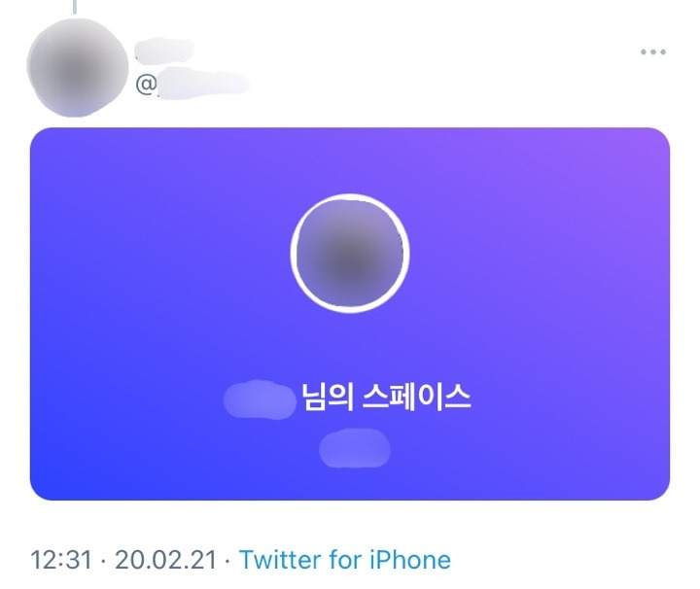700x589 pixels.
Task: Select the blurred display name of author
Action: 164,49
